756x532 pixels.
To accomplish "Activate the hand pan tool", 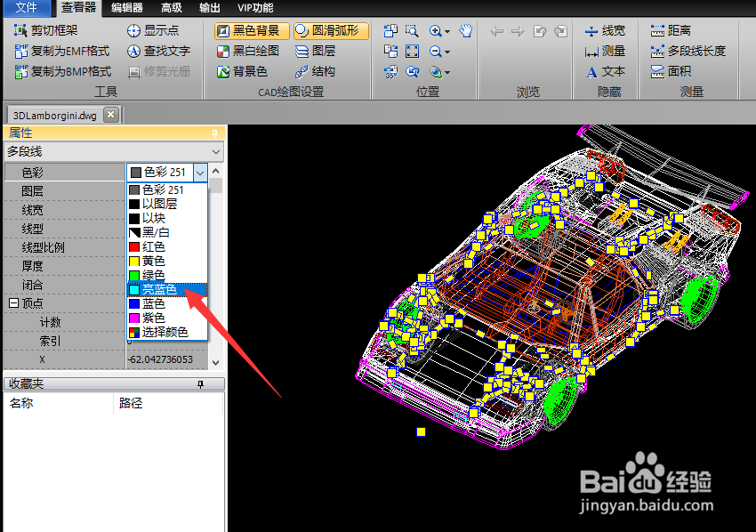I will tap(465, 31).
